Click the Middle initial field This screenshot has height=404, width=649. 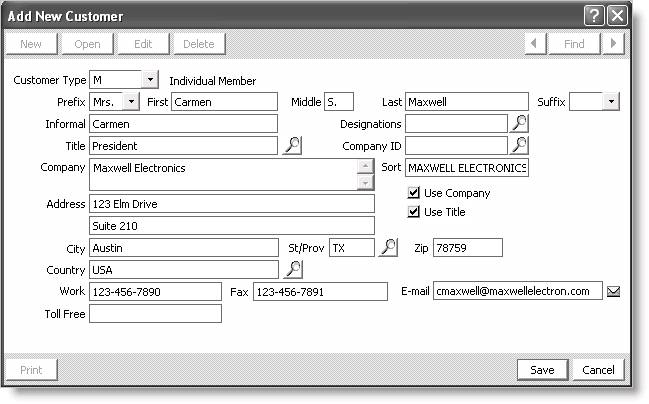tap(339, 102)
